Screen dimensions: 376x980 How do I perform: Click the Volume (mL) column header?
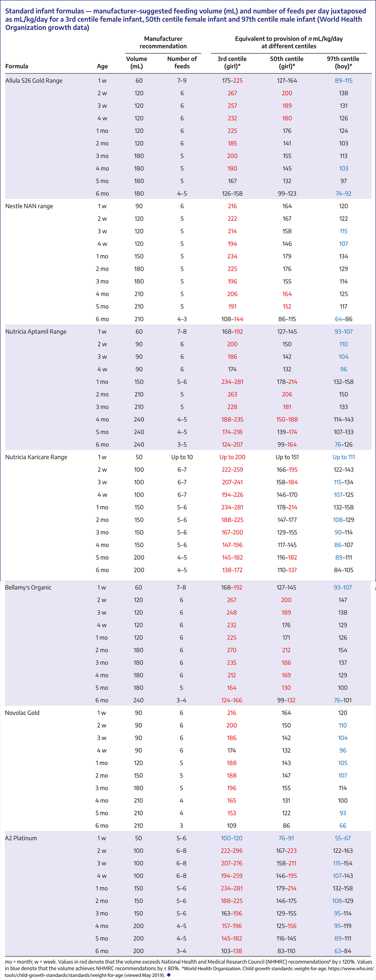click(136, 62)
